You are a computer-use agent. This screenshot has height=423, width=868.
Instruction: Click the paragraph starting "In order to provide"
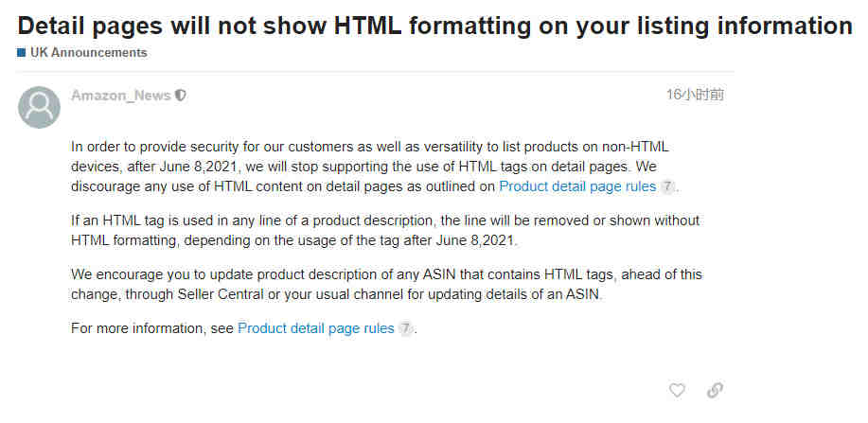pos(375,167)
